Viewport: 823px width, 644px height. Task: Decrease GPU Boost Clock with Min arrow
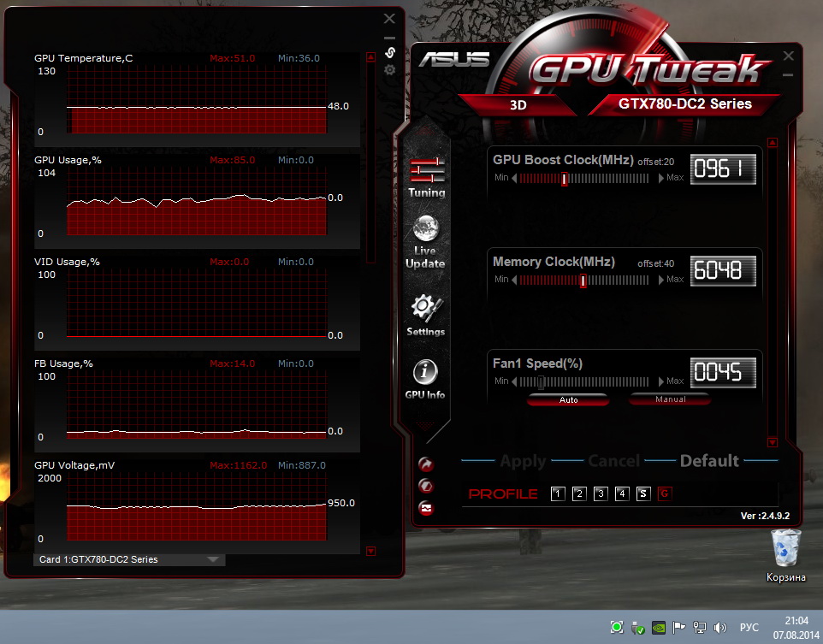[514, 178]
